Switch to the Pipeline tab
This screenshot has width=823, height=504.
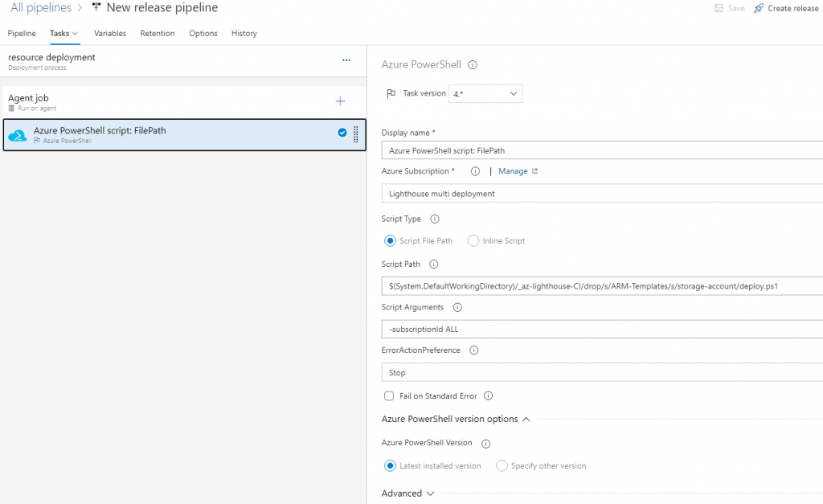(22, 33)
